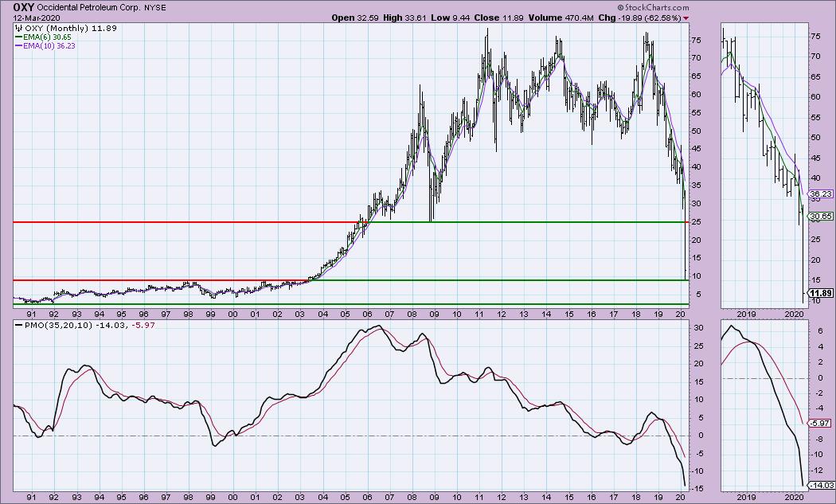This screenshot has height=504, width=836.
Task: Click the 36.23 EMA price tag
Action: pyautogui.click(x=821, y=194)
